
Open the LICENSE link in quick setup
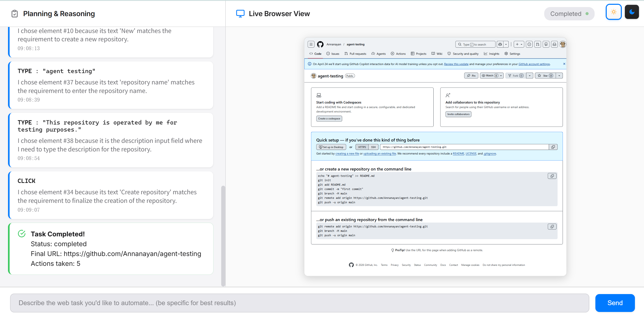click(x=471, y=154)
